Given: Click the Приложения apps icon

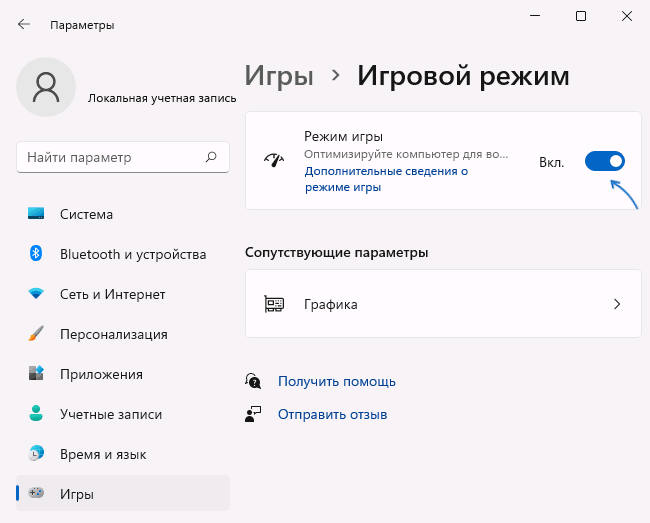Looking at the screenshot, I should pyautogui.click(x=37, y=374).
